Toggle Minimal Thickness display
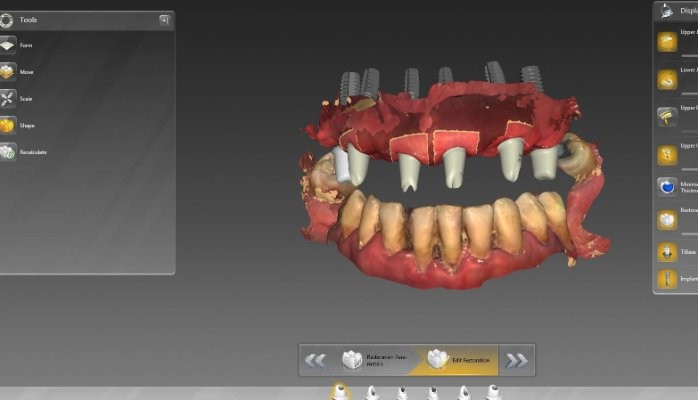Image resolution: width=698 pixels, height=400 pixels. 667,187
